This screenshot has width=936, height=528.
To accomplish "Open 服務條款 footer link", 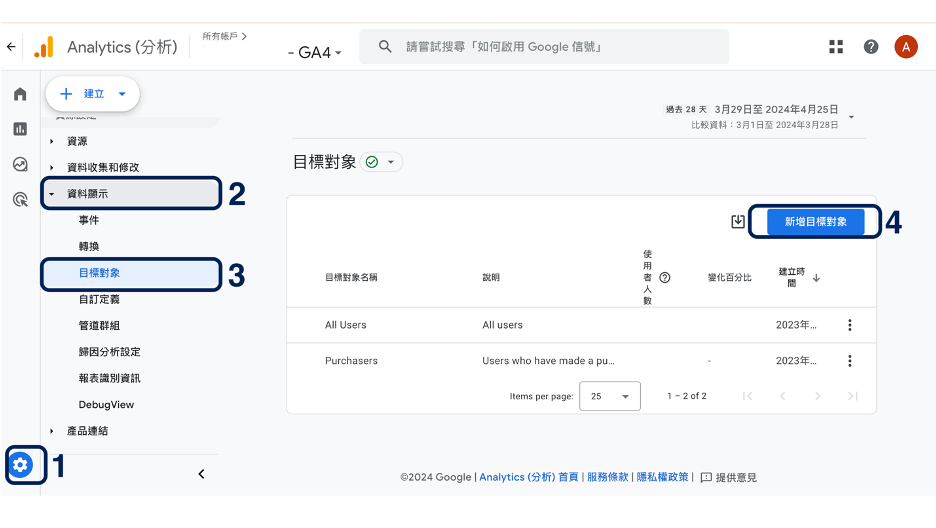I will click(608, 477).
